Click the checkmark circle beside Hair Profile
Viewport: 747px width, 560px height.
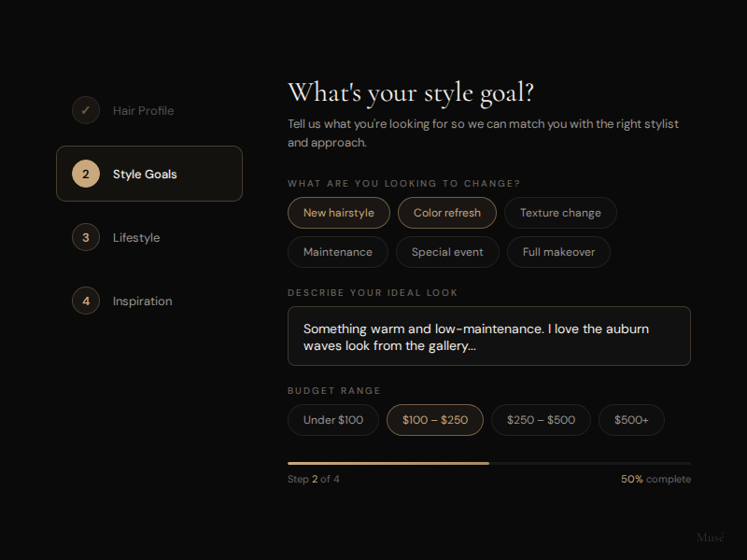tap(86, 110)
